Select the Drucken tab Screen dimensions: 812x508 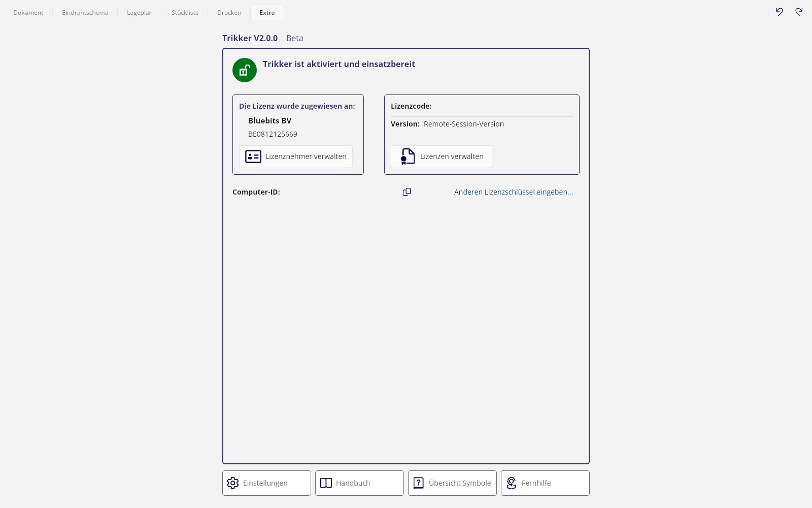point(229,13)
